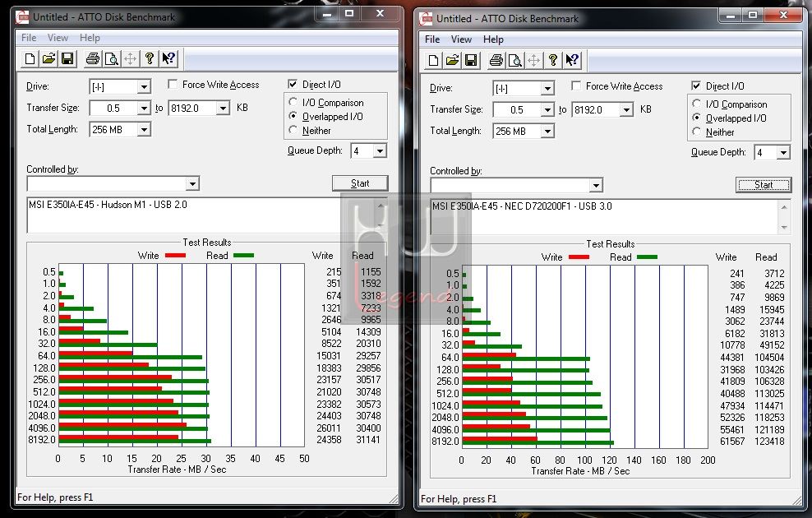The height and width of the screenshot is (518, 812).
Task: Open File menu in right window
Action: [x=432, y=39]
